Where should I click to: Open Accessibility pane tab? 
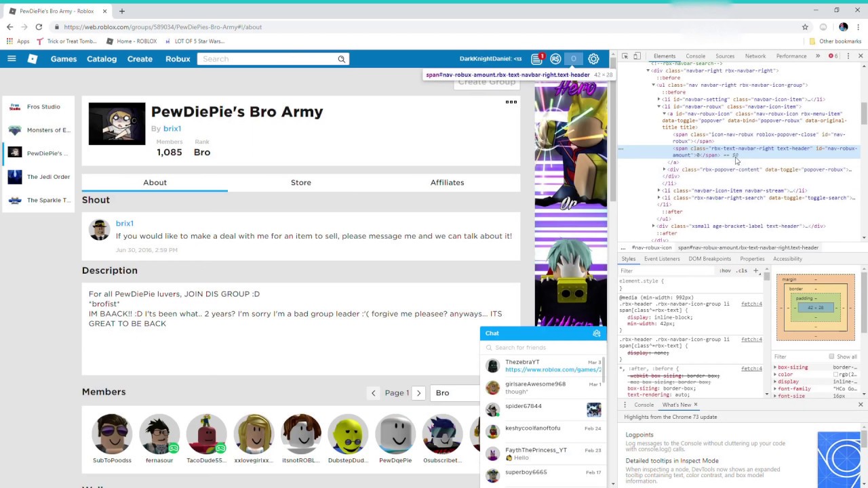click(x=787, y=259)
